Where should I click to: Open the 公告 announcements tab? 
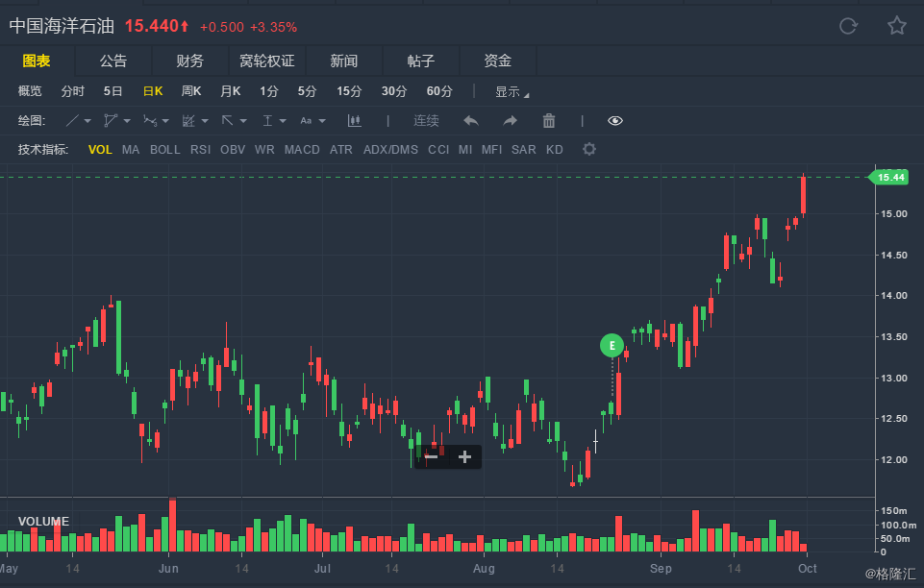pyautogui.click(x=113, y=61)
